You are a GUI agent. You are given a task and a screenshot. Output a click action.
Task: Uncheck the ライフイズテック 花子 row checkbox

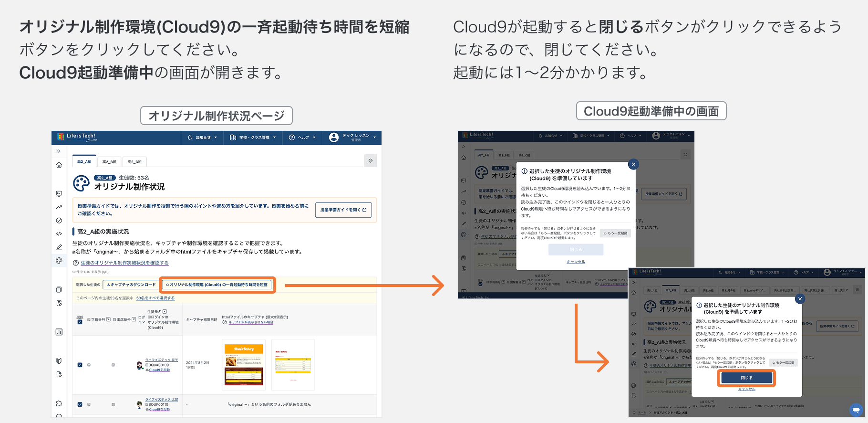pos(80,365)
